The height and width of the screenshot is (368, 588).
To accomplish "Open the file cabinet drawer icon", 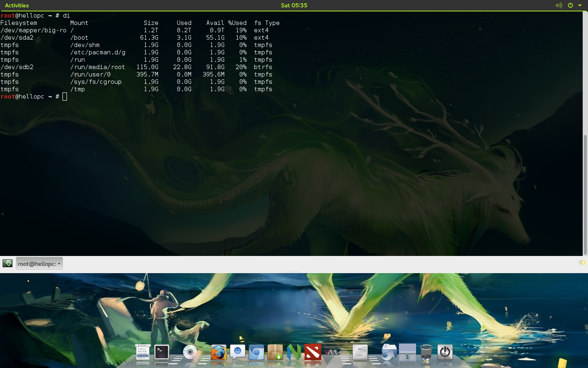I will [360, 352].
